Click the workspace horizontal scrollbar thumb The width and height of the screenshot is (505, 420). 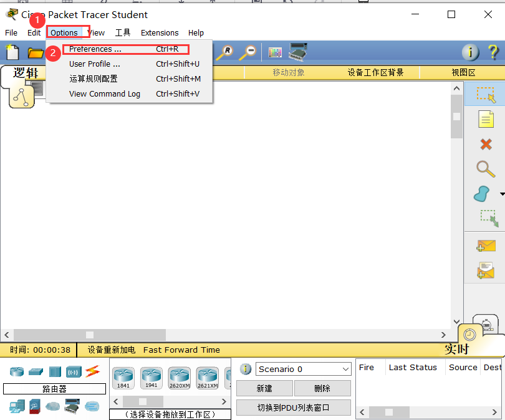click(90, 335)
